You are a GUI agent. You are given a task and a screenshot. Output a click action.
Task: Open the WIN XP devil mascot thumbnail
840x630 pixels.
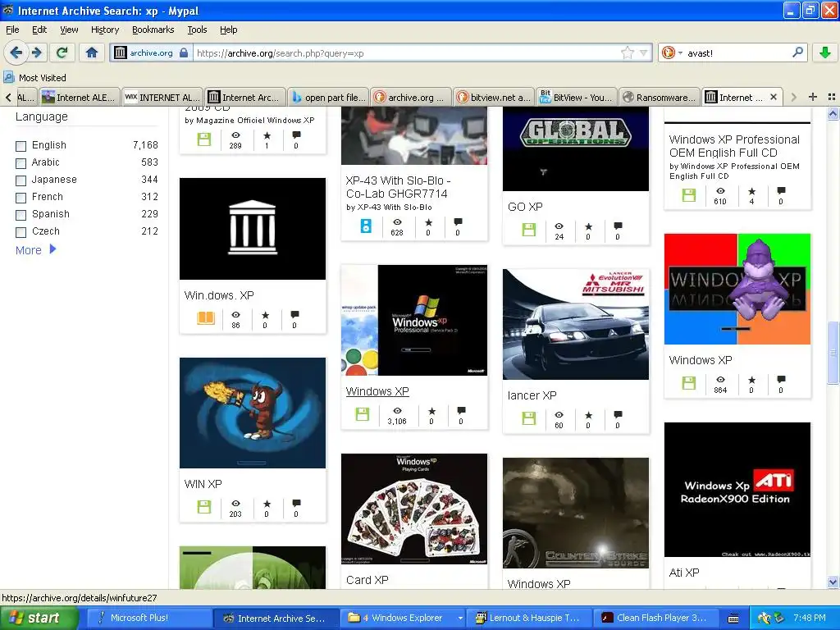253,413
